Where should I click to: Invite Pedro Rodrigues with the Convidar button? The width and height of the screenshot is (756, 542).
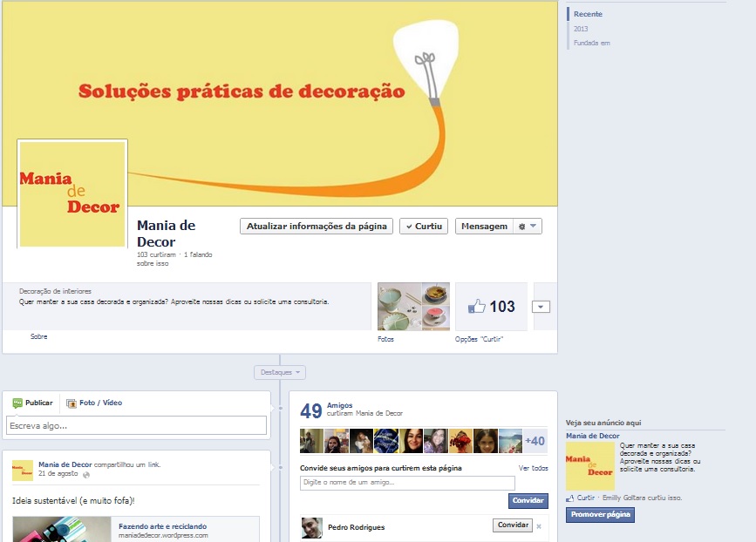(x=513, y=525)
